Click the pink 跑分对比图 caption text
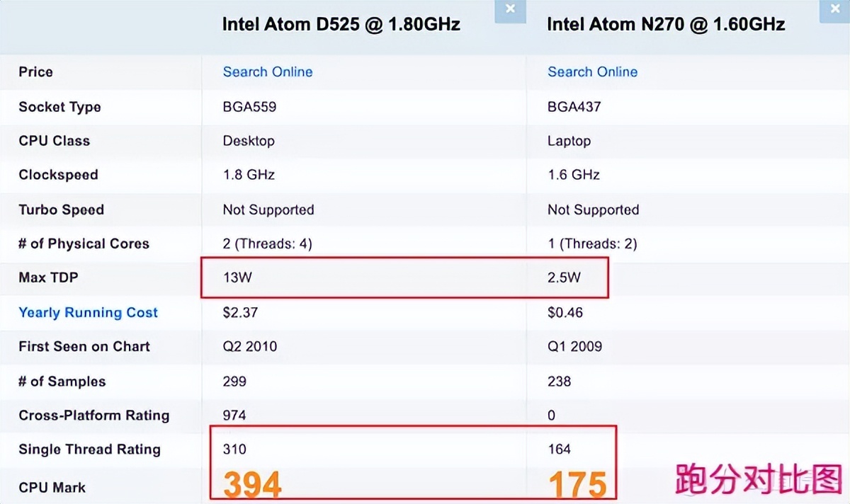 tap(758, 479)
